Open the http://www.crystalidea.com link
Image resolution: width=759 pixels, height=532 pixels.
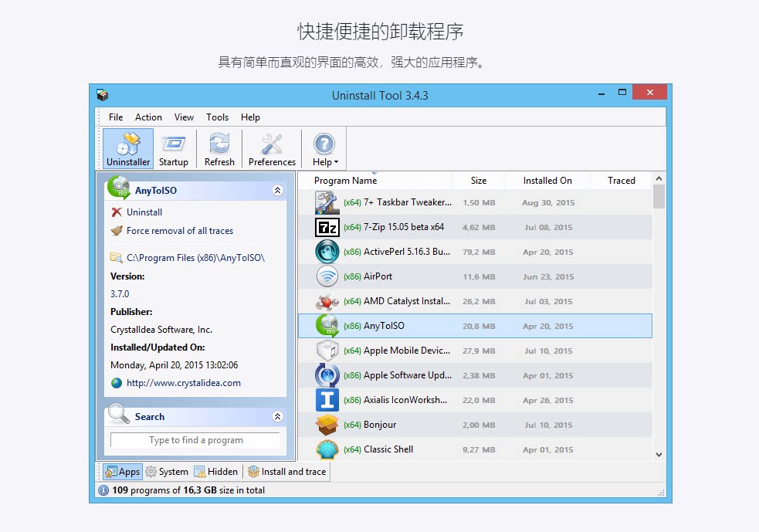tap(184, 383)
